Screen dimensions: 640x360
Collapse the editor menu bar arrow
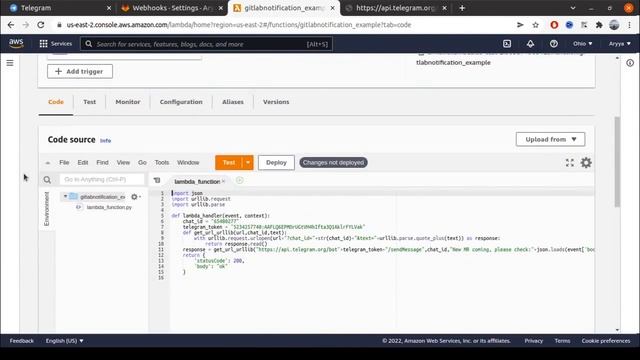point(48,163)
